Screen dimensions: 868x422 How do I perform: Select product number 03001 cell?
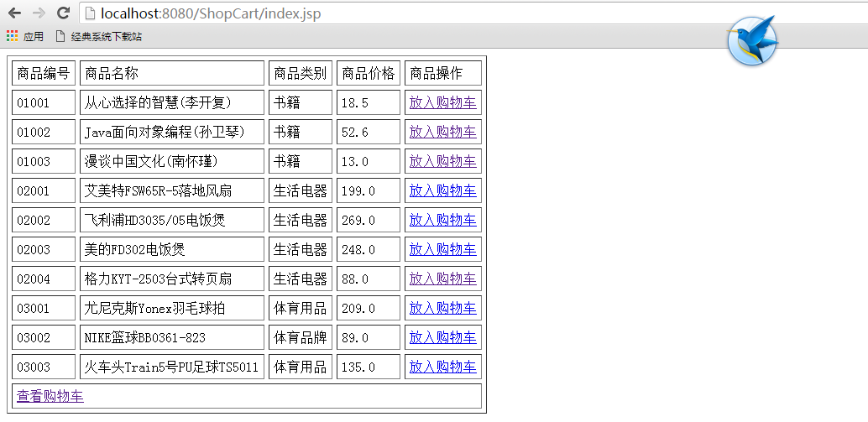click(43, 308)
